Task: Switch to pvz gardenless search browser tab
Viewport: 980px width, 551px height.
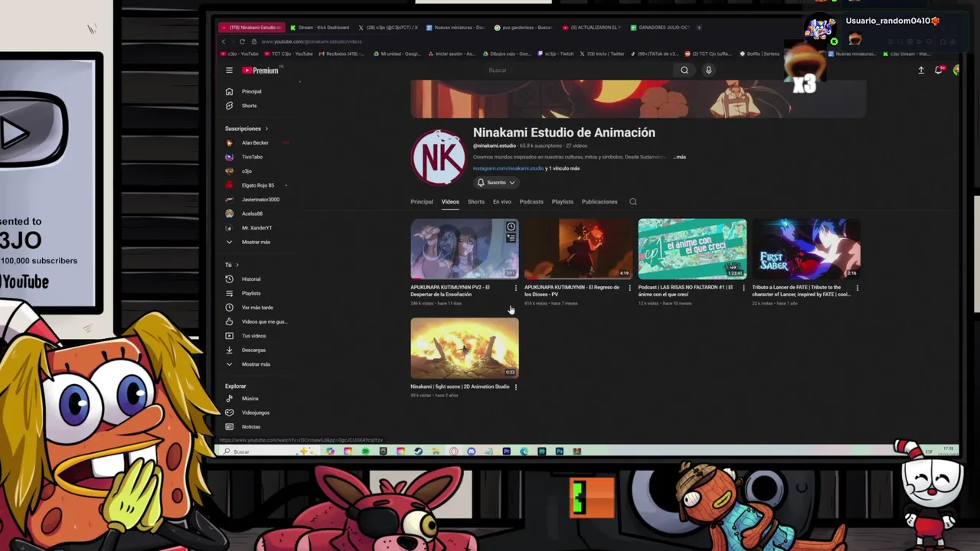Action: [x=524, y=28]
